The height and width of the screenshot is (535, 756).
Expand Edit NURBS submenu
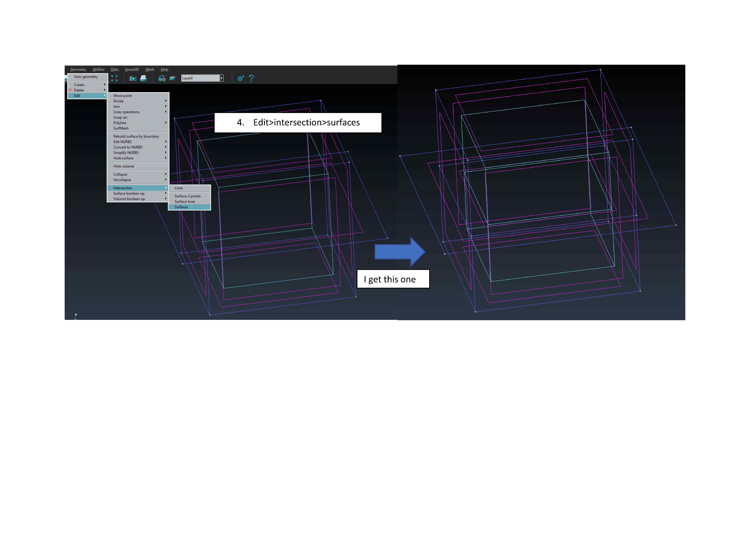click(138, 142)
